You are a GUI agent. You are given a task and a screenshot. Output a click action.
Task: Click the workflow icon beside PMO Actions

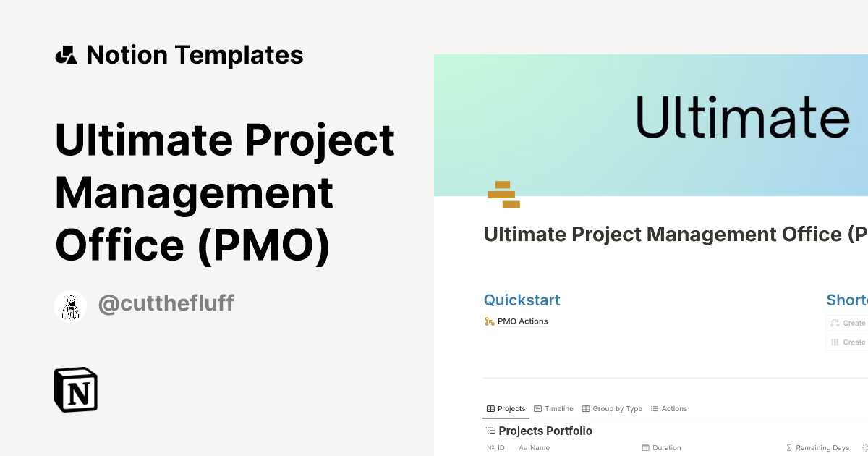click(489, 321)
